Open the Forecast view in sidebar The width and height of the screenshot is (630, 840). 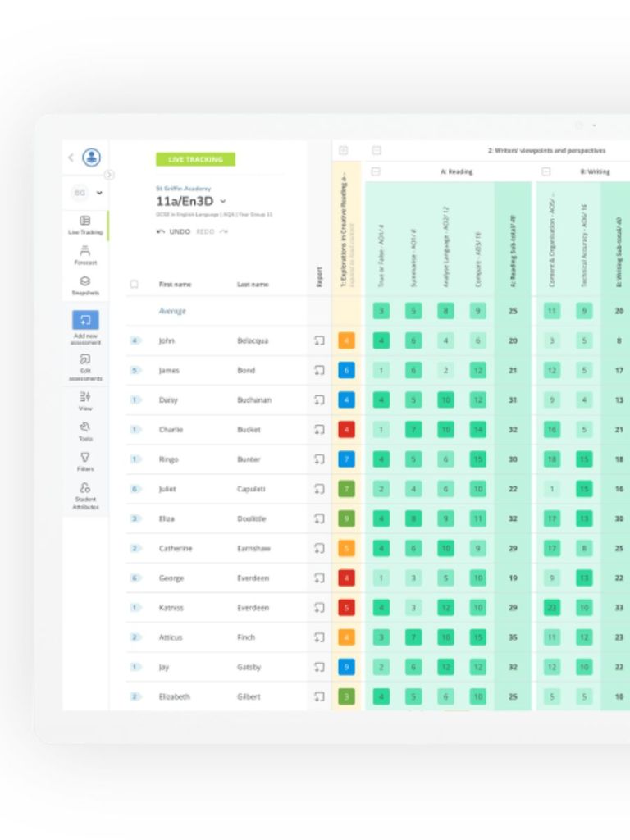point(85,255)
